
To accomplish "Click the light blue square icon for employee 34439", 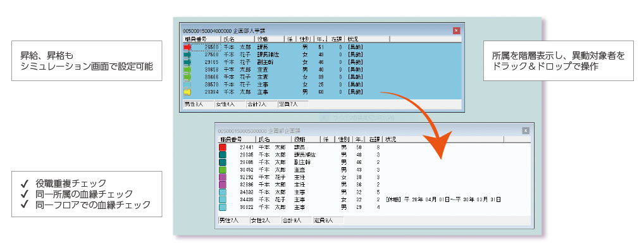I will [223, 199].
